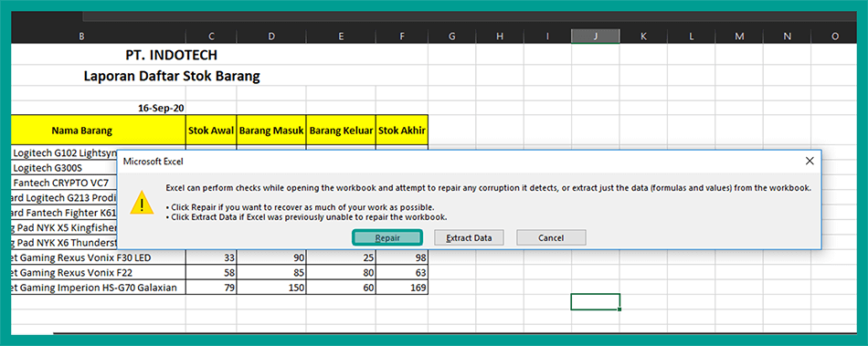Select Stok Awal value 79
The width and height of the screenshot is (868, 346).
(x=211, y=288)
